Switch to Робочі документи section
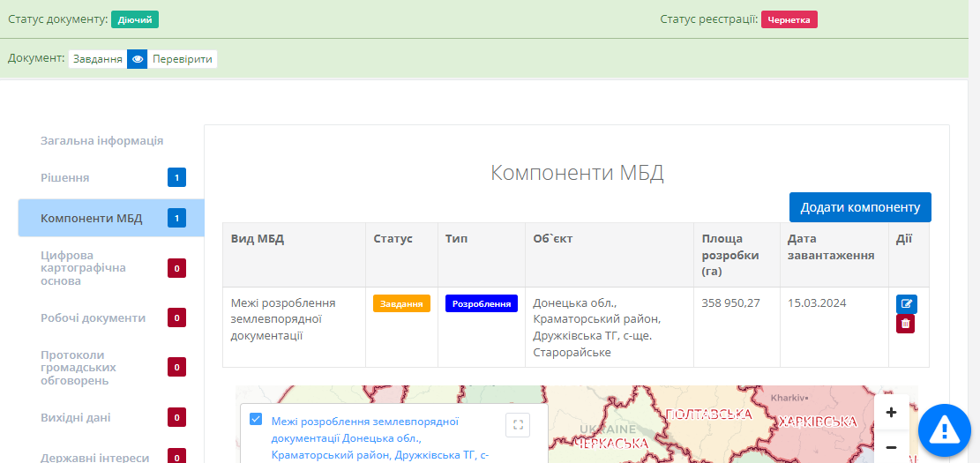The height and width of the screenshot is (463, 980). point(93,317)
